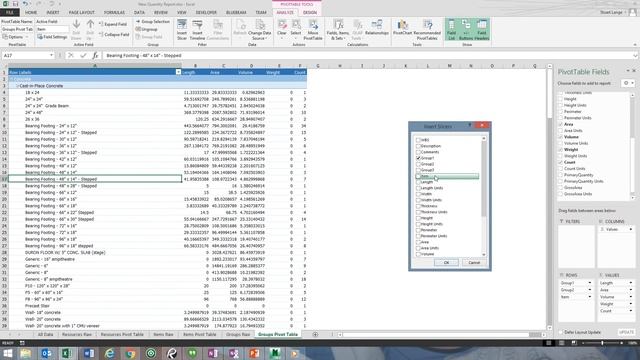Click the Relationships icon
The height and width of the screenshot is (360, 640).
[x=377, y=27]
